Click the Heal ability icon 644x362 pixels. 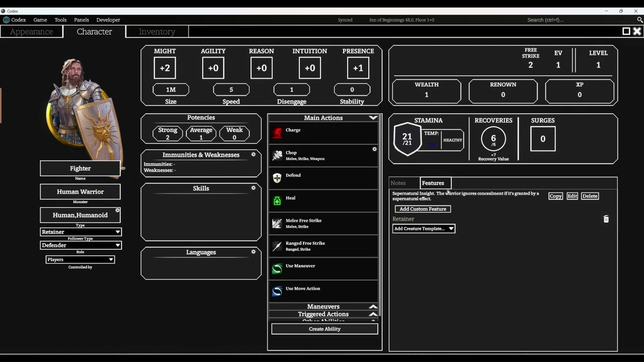277,201
